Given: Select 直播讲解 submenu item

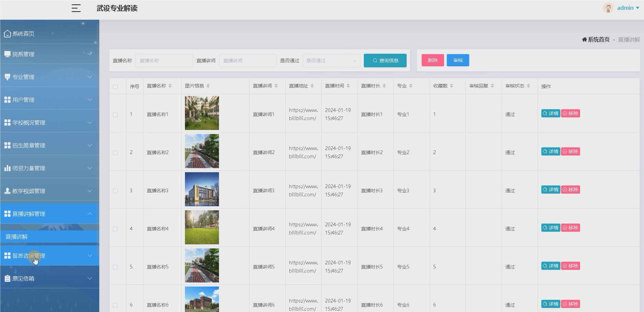Looking at the screenshot, I should click(49, 237).
